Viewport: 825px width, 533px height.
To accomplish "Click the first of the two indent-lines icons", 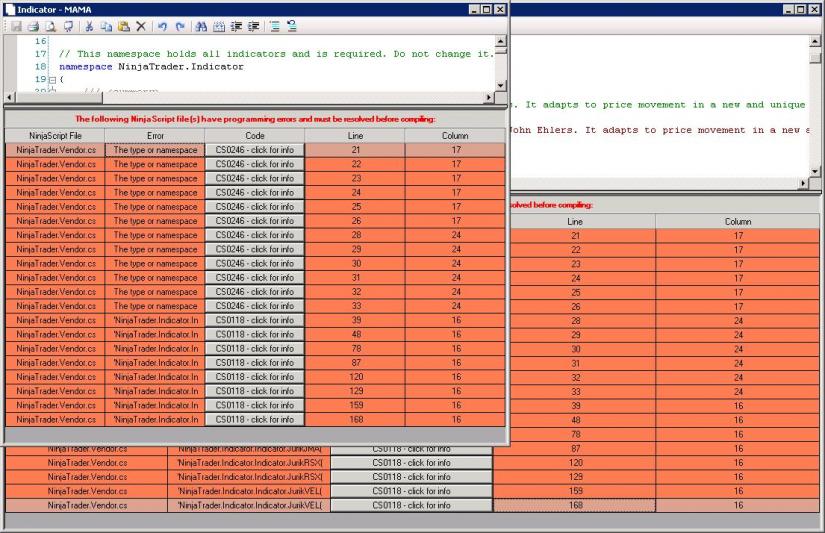I will [236, 26].
